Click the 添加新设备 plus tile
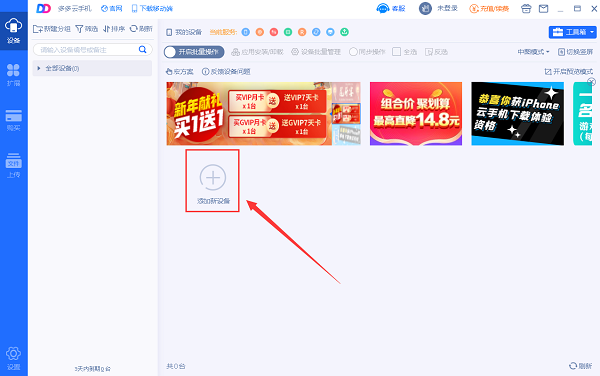The image size is (600, 376). coord(213,181)
